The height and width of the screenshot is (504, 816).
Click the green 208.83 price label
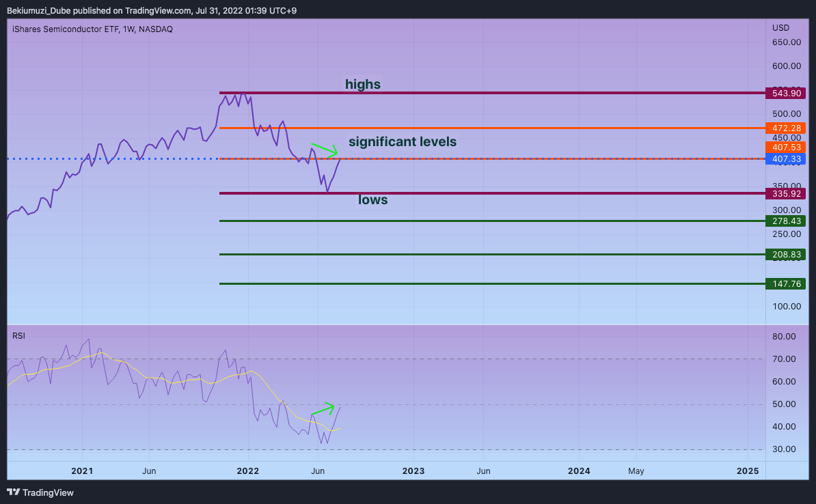[786, 254]
